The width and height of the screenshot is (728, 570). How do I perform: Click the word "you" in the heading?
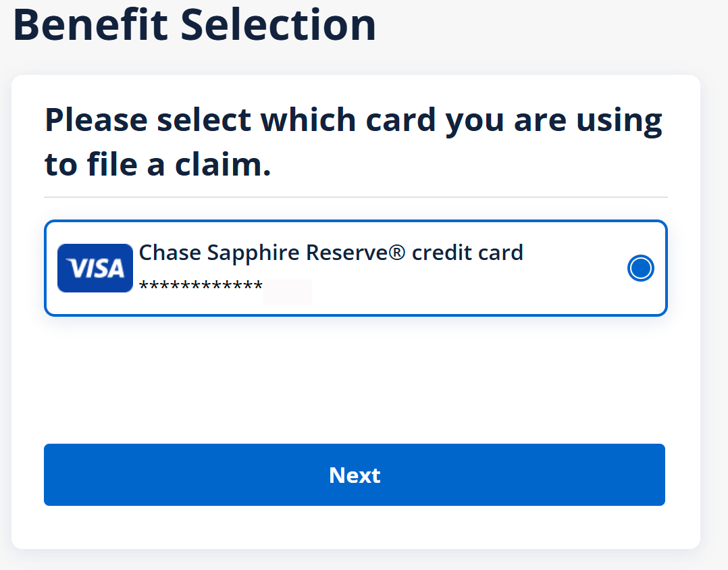(x=473, y=120)
